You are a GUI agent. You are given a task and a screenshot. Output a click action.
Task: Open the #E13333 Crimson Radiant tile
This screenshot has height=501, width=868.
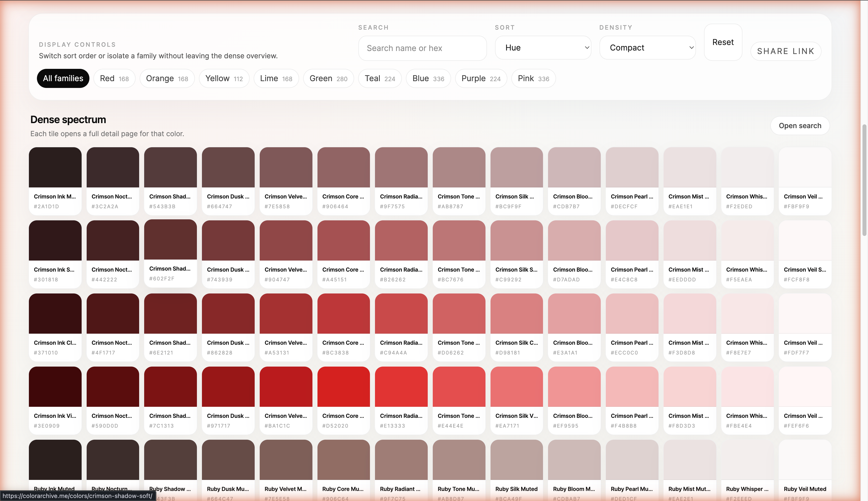[x=401, y=400]
